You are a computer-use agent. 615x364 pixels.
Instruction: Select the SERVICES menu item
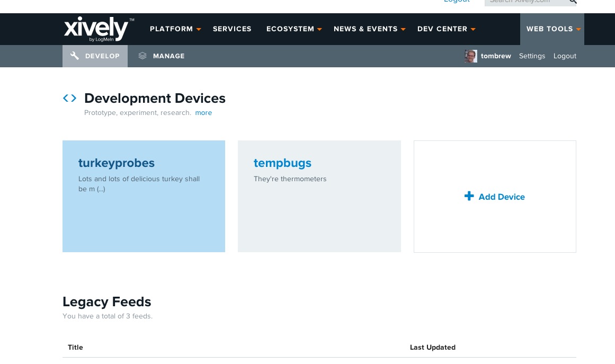click(232, 29)
